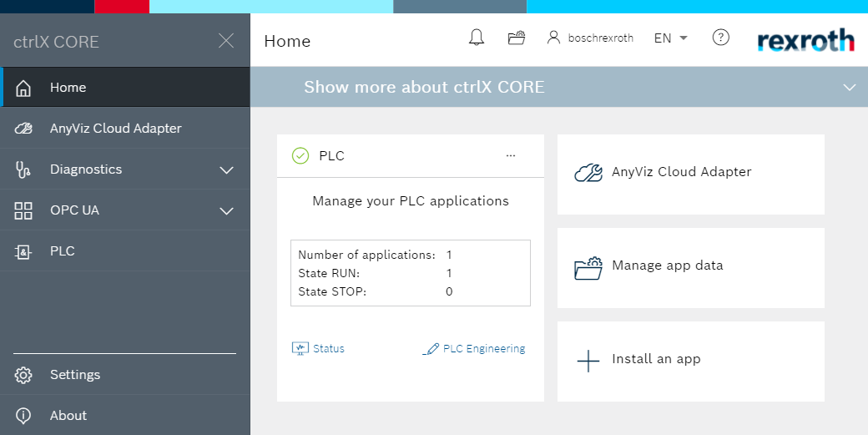This screenshot has height=435, width=868.
Task: Open the PLC tile three-dot menu
Action: pos(511,155)
